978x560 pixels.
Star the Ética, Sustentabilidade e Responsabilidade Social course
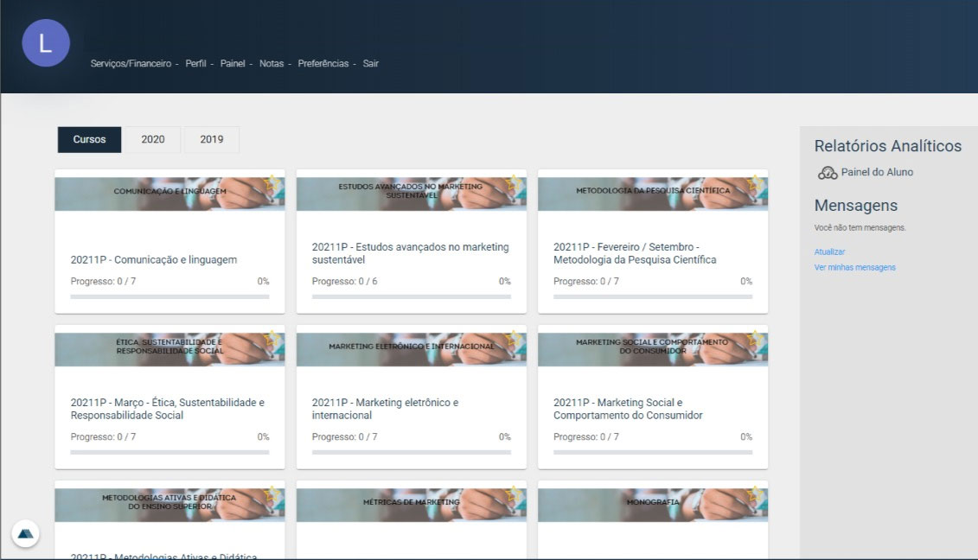pos(272,339)
